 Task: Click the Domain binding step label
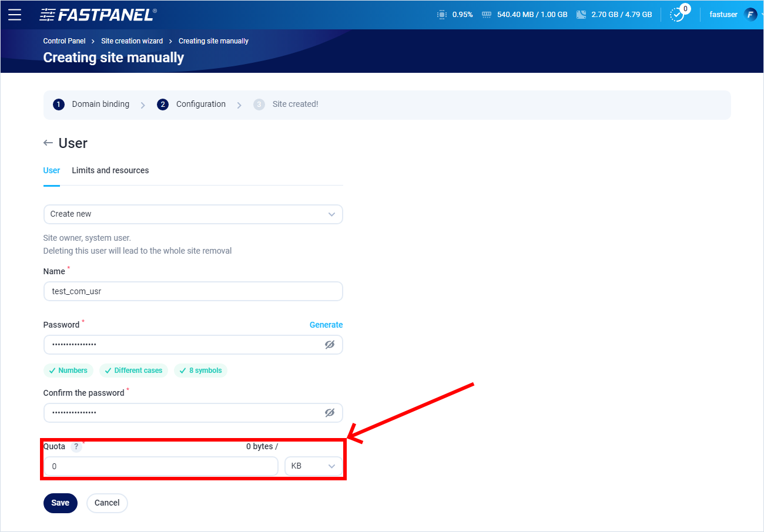pyautogui.click(x=100, y=105)
